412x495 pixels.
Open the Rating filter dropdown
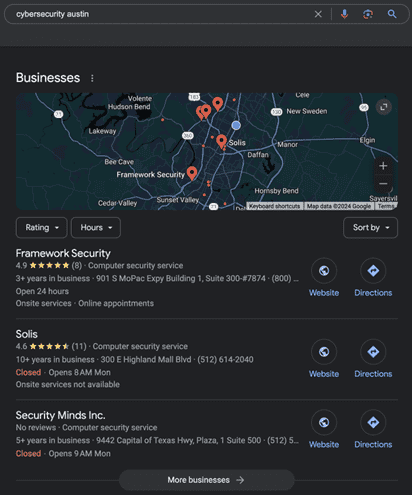pos(42,228)
